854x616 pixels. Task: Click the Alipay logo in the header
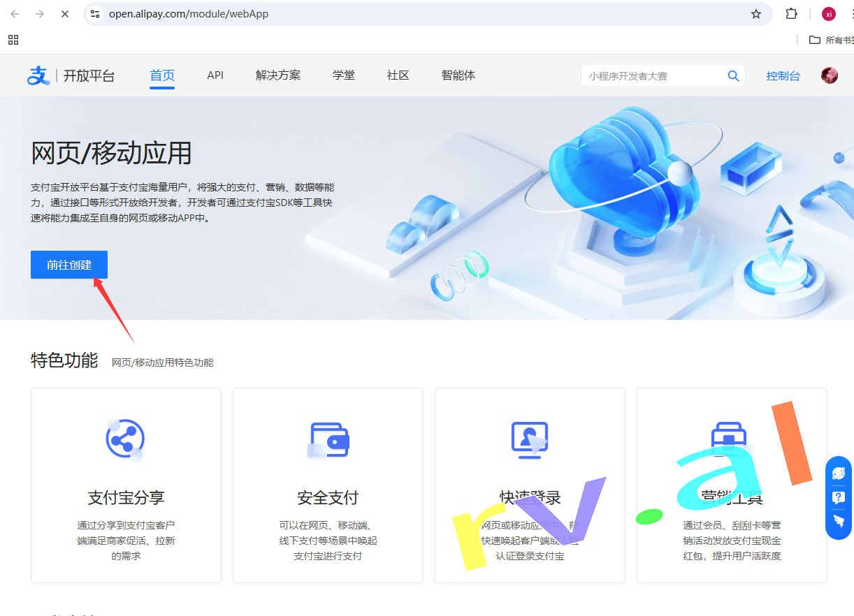point(38,75)
